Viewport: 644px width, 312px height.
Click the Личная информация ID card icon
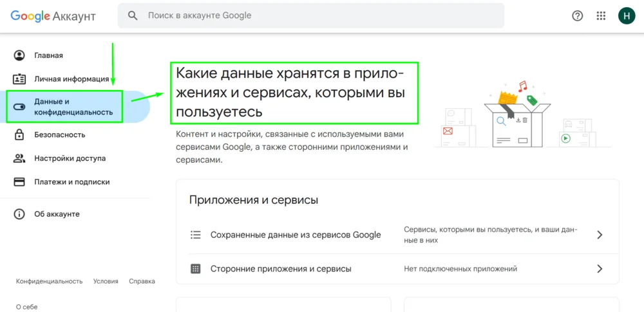coord(19,79)
